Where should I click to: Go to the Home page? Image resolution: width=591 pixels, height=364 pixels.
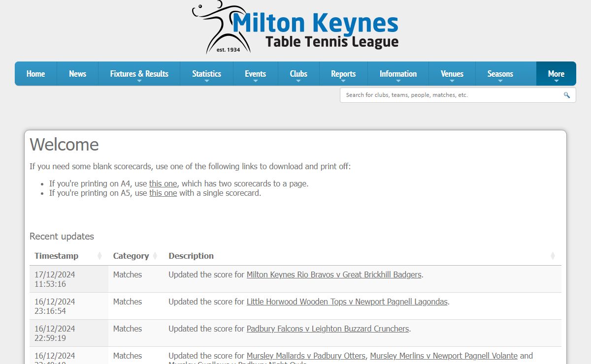point(35,74)
